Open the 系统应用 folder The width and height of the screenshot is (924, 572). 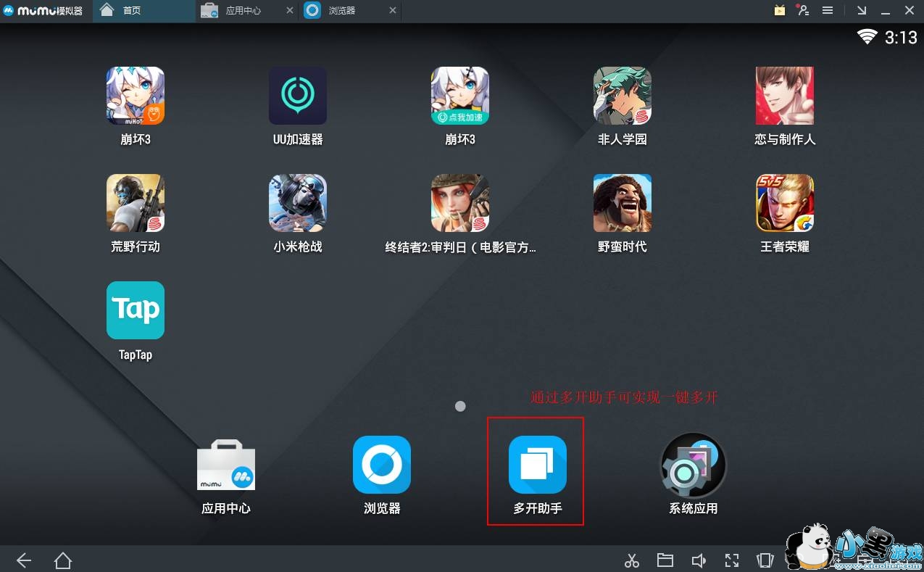[694, 465]
